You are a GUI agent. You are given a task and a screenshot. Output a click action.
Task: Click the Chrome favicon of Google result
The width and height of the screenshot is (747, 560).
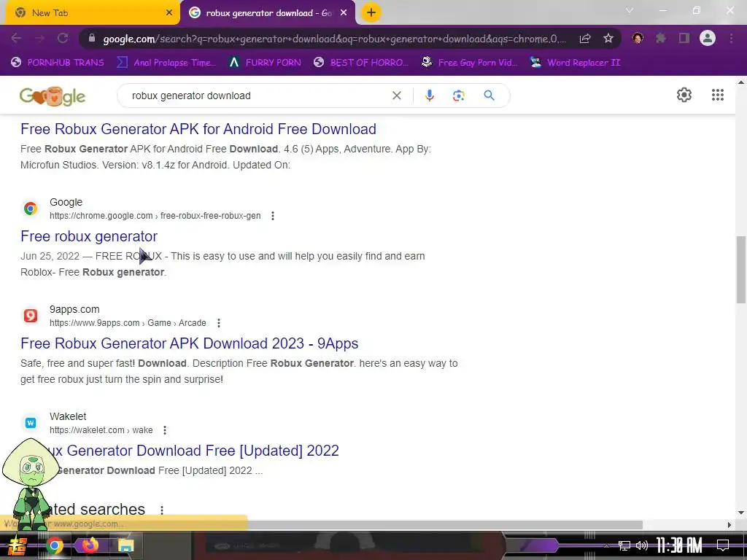(x=31, y=208)
